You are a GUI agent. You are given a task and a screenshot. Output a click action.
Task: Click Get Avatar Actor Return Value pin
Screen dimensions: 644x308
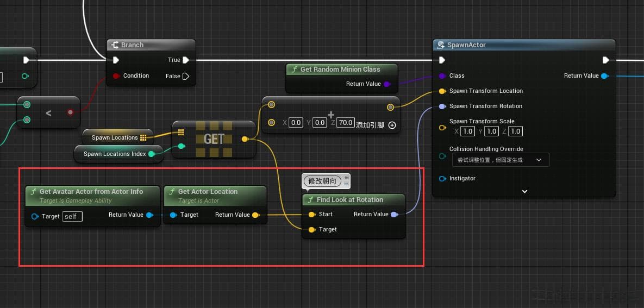click(149, 215)
